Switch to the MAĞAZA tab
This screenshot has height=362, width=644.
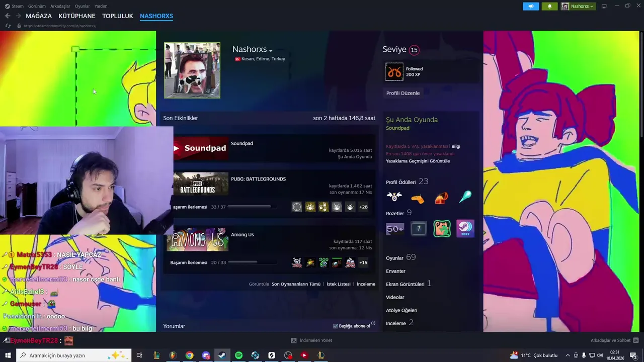click(39, 16)
